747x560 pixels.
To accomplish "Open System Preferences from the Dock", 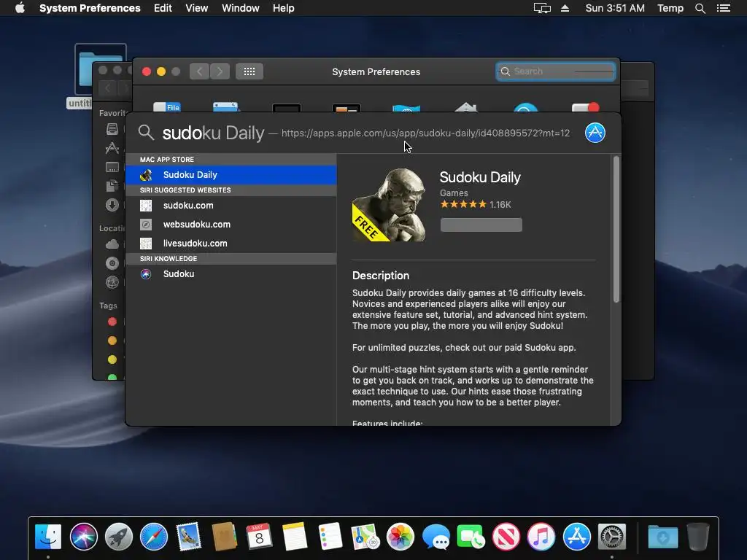I will click(612, 536).
